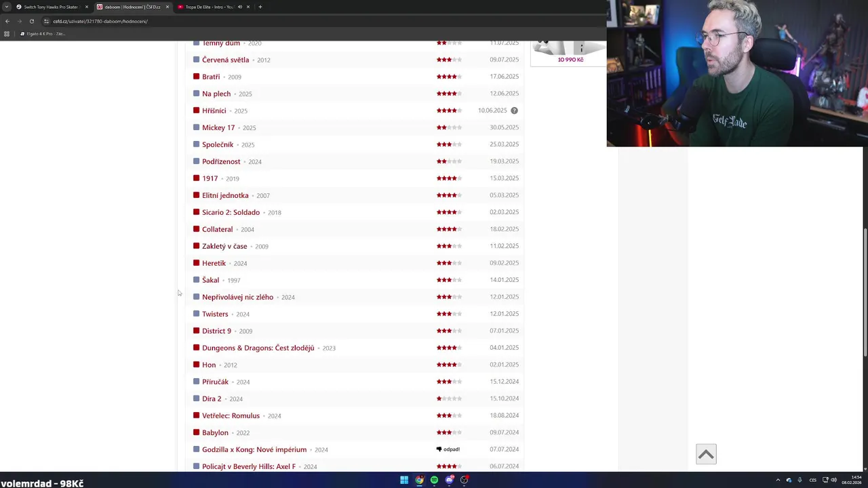Click the 'odpad!' rating on the Godzilla row

click(448, 449)
